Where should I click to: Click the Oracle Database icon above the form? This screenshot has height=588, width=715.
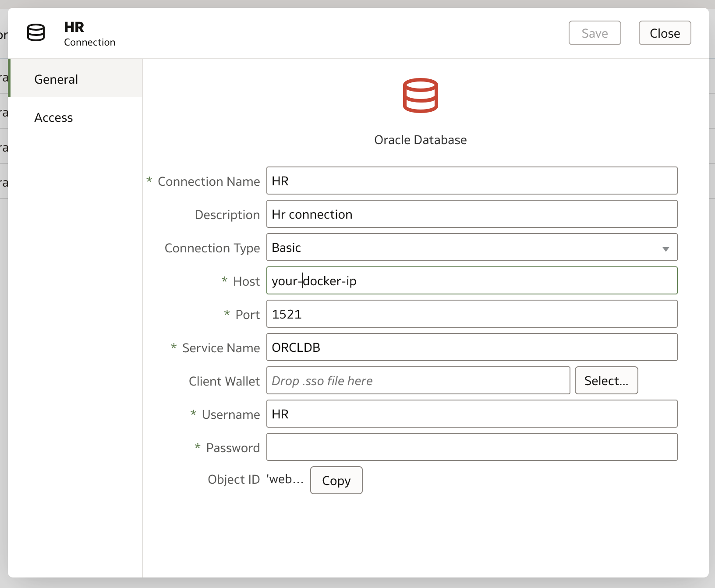tap(420, 96)
